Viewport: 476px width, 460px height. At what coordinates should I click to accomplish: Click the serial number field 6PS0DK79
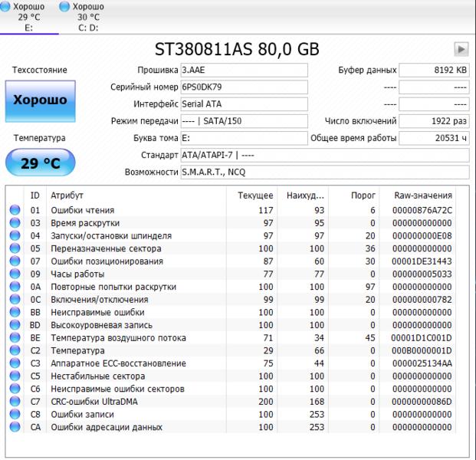(244, 87)
